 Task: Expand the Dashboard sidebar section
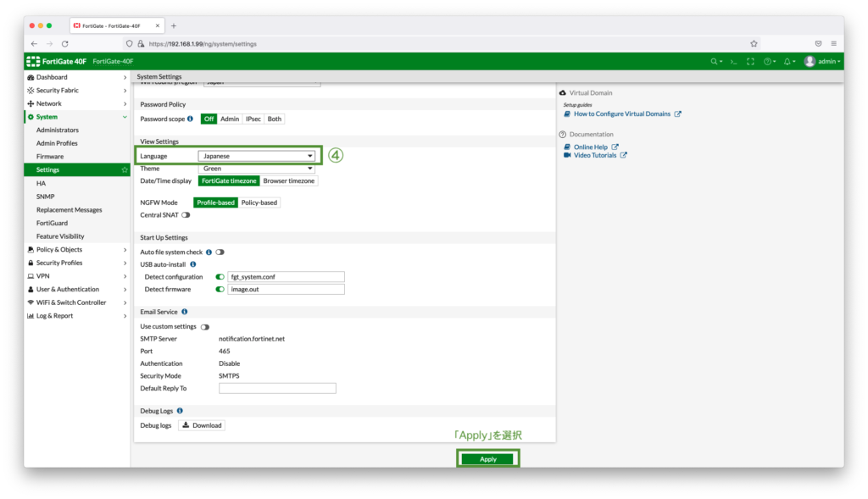tap(77, 77)
